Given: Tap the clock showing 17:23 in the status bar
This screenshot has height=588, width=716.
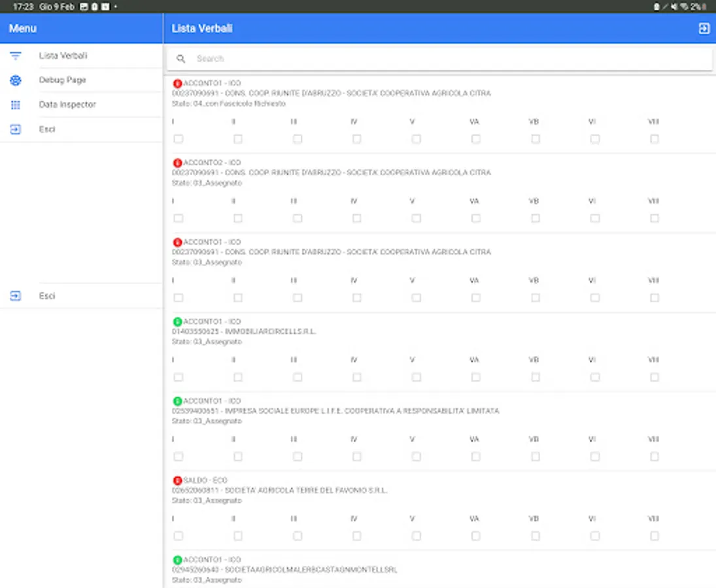Looking at the screenshot, I should pos(23,7).
